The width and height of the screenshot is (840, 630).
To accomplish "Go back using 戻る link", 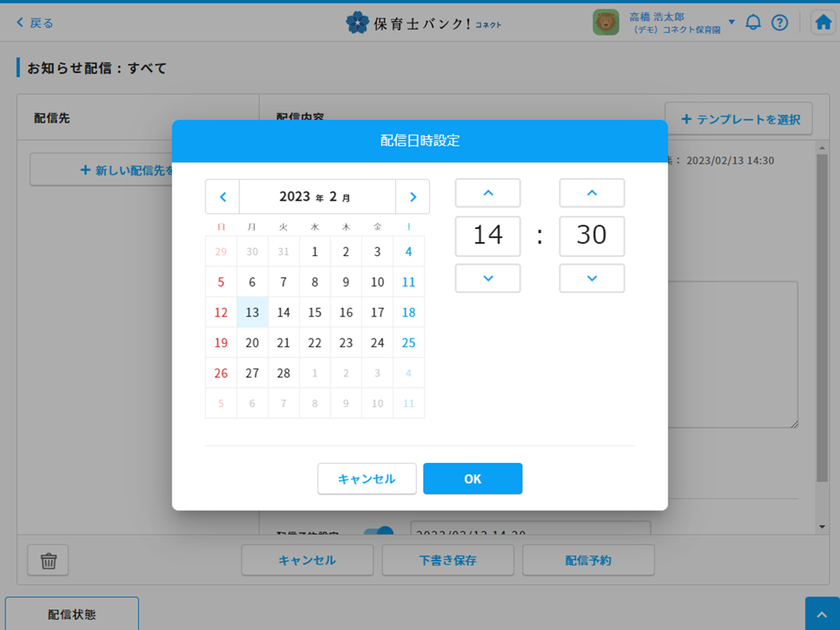I will [35, 23].
